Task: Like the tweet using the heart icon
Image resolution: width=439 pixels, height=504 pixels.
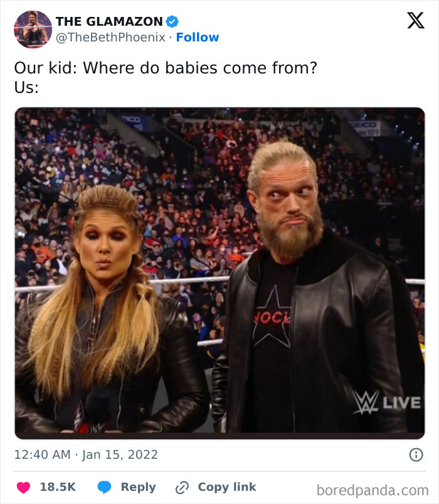Action: pyautogui.click(x=23, y=486)
